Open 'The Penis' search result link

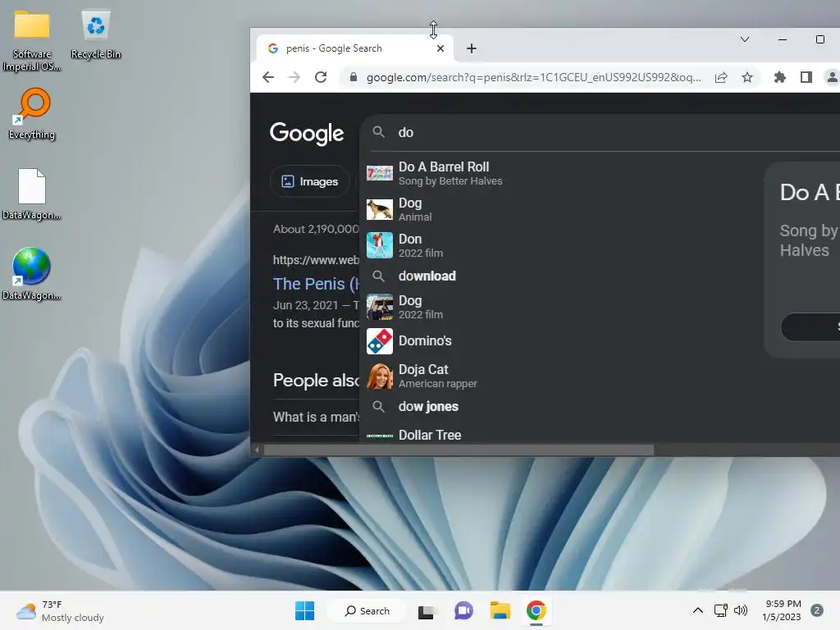tap(316, 284)
